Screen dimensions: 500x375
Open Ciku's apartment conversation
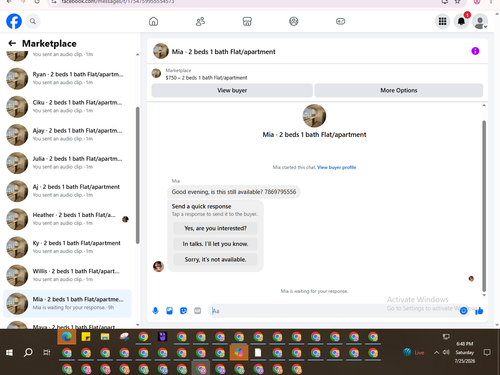pyautogui.click(x=67, y=107)
